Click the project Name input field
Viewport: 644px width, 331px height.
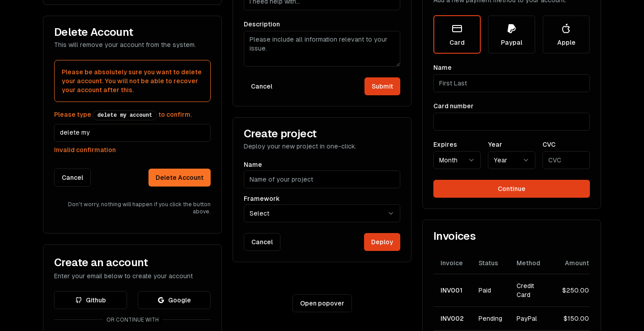pos(322,179)
